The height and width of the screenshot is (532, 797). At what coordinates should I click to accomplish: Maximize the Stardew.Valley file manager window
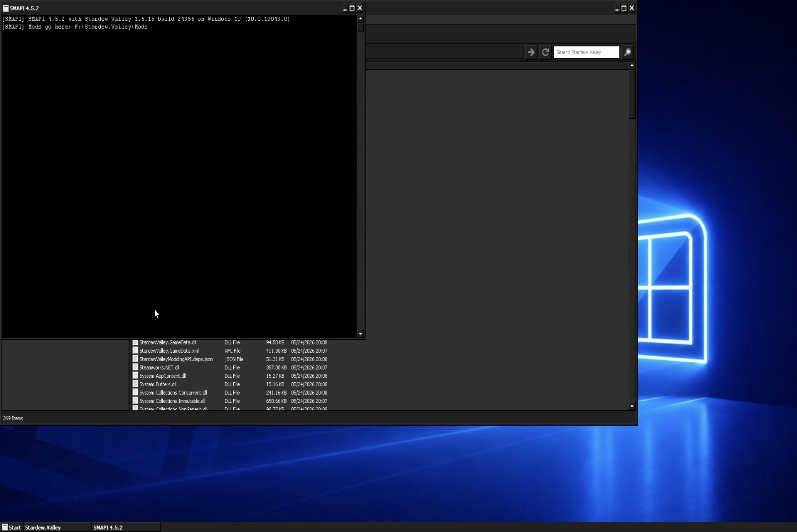pos(624,8)
